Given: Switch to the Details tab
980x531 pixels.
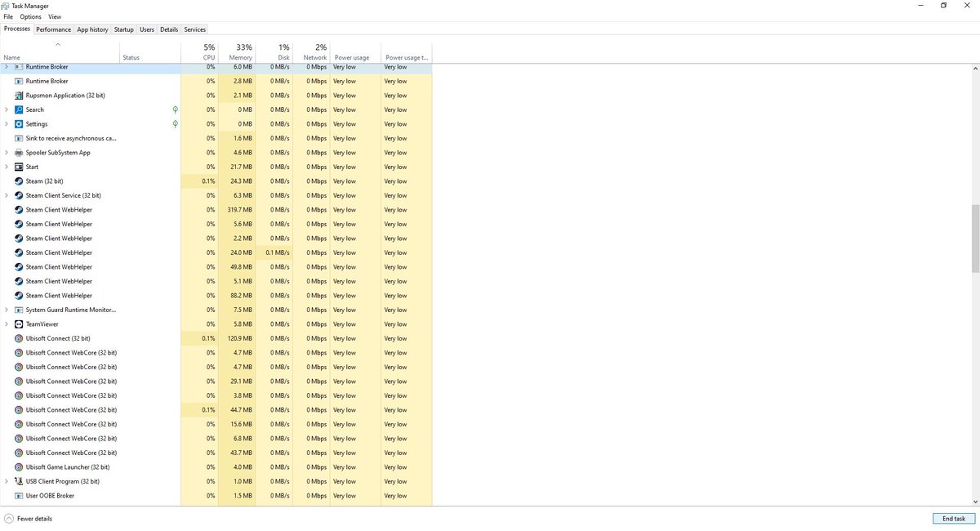Looking at the screenshot, I should (x=169, y=29).
